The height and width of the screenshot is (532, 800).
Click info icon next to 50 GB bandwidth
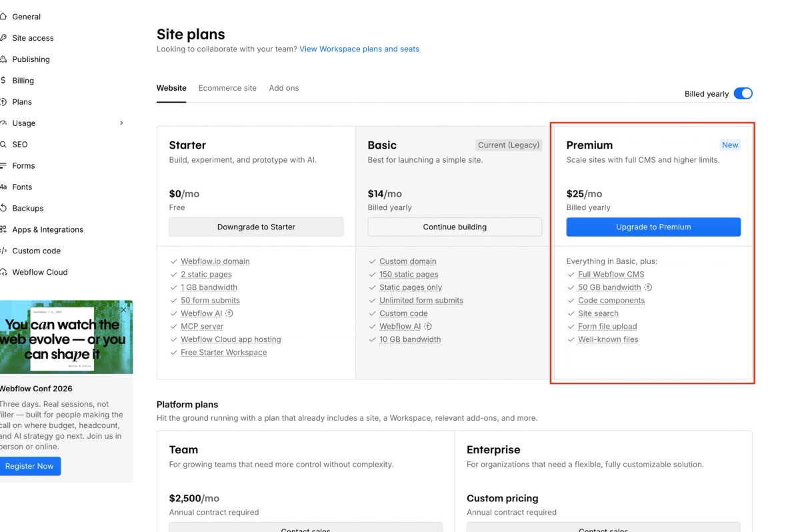click(x=648, y=287)
